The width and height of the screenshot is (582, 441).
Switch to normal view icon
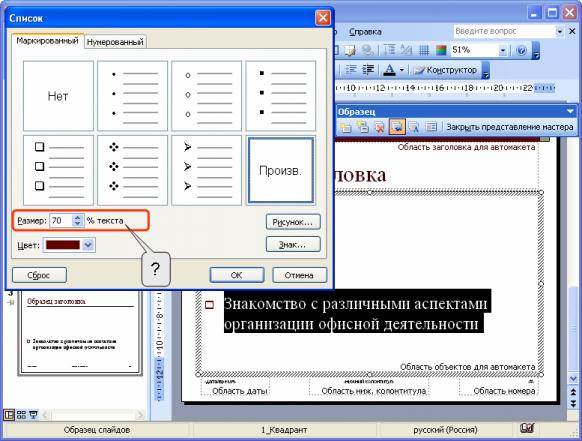click(9, 415)
